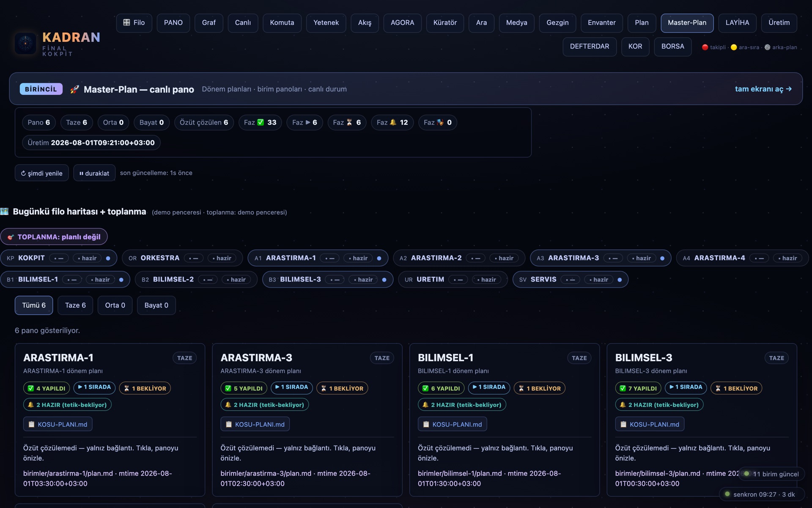Select the ARASTIRMA-4 fleet chip

[742, 258]
